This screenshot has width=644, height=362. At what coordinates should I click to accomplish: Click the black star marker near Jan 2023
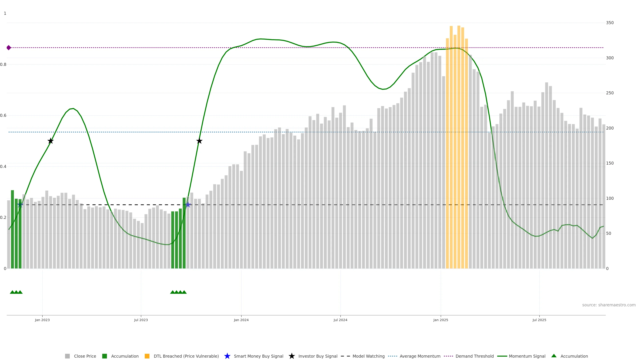coord(50,141)
